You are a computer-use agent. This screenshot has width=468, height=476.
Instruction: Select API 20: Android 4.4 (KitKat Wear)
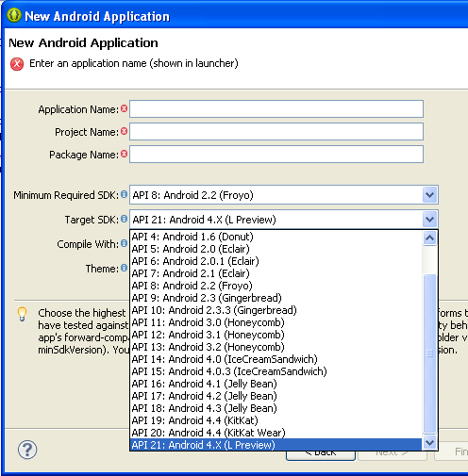coord(276,433)
